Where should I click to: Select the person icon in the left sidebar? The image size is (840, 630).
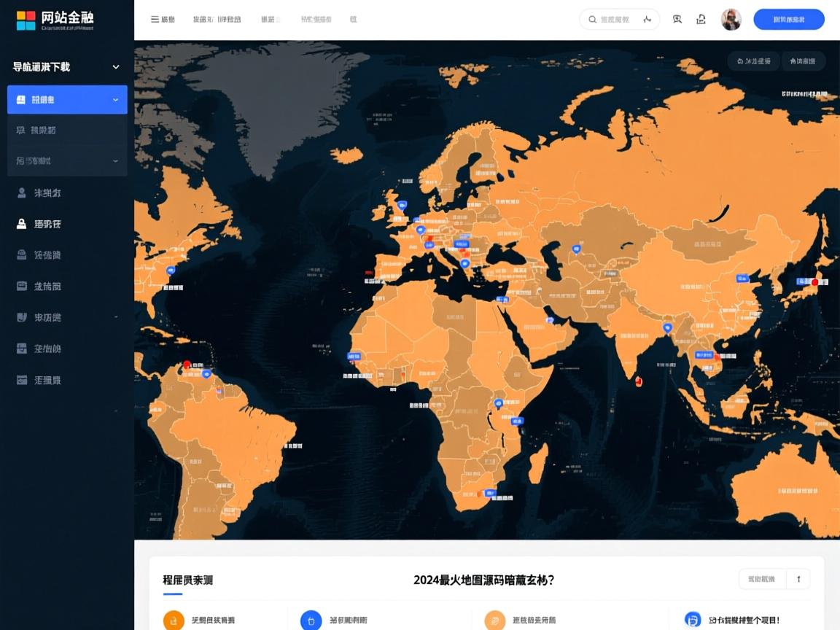point(20,192)
